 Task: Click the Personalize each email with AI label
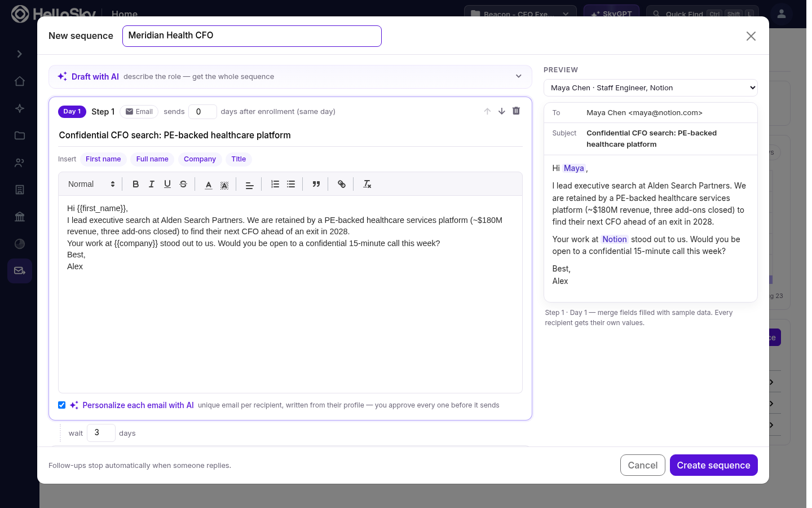[x=138, y=405]
